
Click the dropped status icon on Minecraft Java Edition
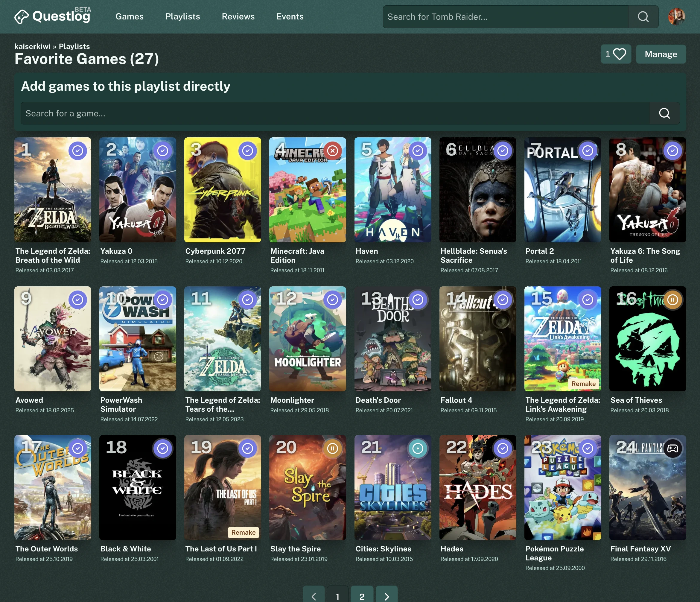point(333,151)
